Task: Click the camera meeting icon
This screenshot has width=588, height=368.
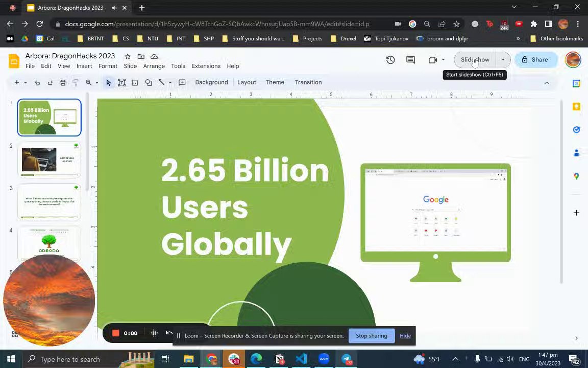Action: click(x=433, y=60)
